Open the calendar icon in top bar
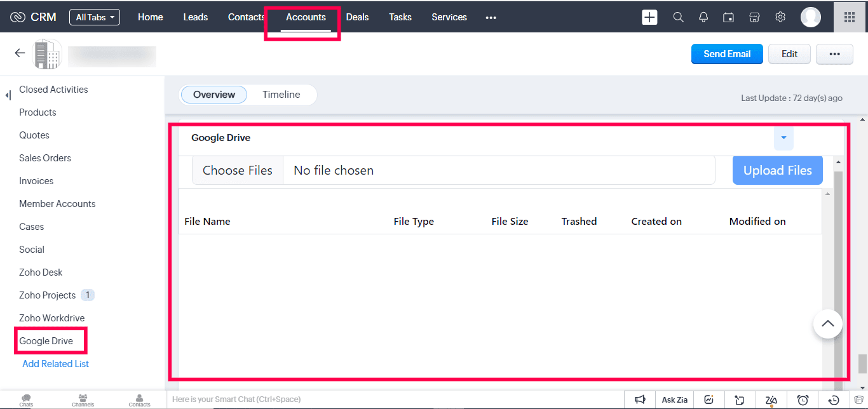Viewport: 868px width, 409px height. pos(729,17)
